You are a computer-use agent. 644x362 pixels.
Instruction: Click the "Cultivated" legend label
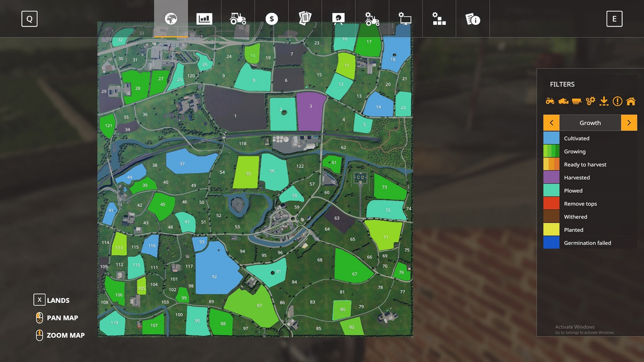point(577,138)
